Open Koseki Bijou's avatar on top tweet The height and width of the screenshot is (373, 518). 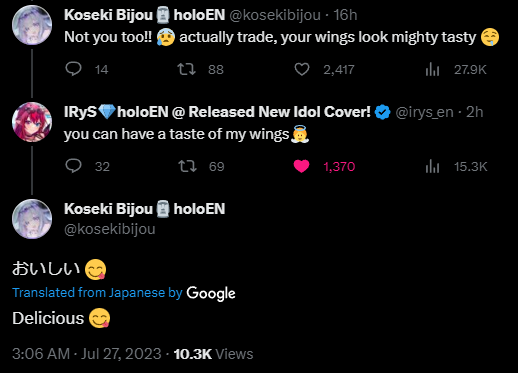click(32, 25)
